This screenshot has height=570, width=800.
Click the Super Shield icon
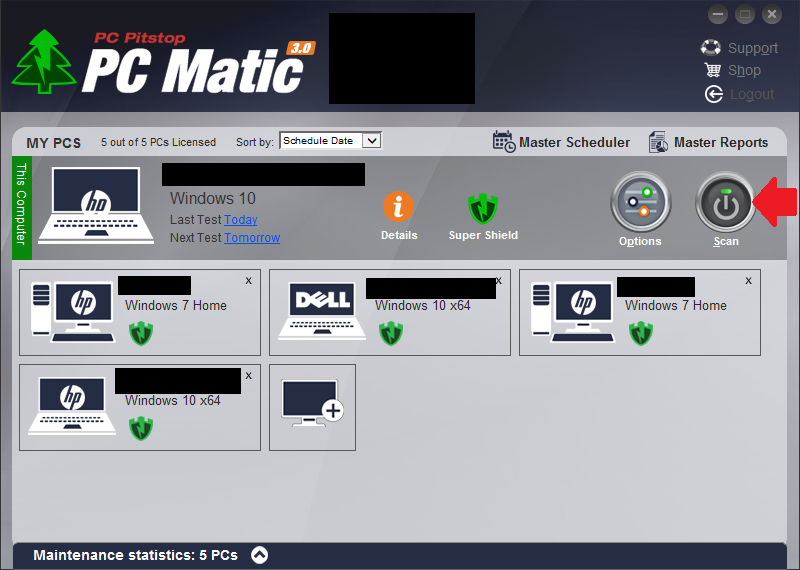[x=483, y=208]
